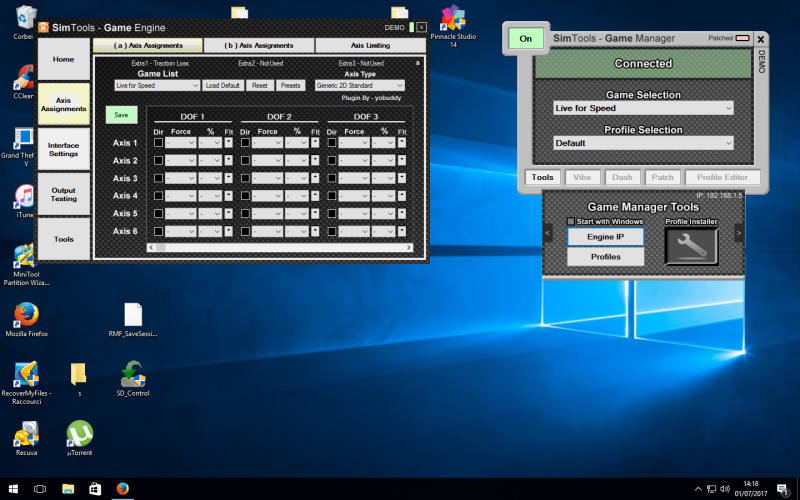This screenshot has width=800, height=500.
Task: Toggle Axis 5 DOF 2 Dir checkbox
Action: click(x=245, y=213)
